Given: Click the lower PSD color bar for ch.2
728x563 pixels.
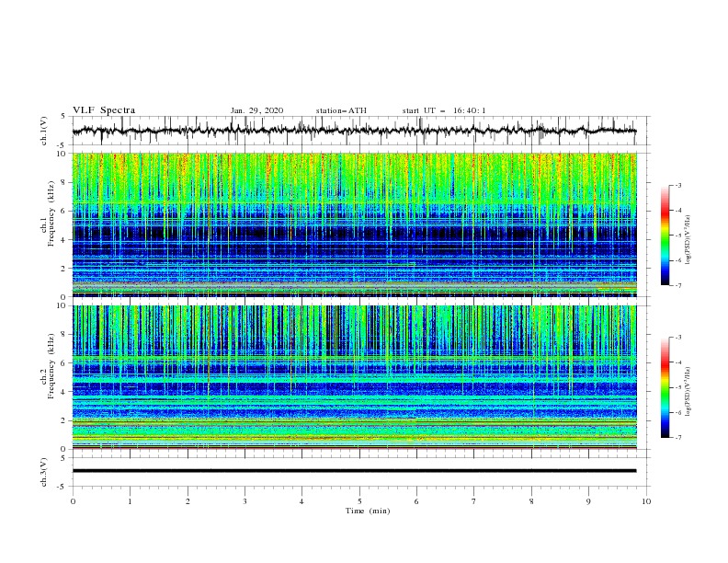Looking at the screenshot, I should (x=665, y=387).
